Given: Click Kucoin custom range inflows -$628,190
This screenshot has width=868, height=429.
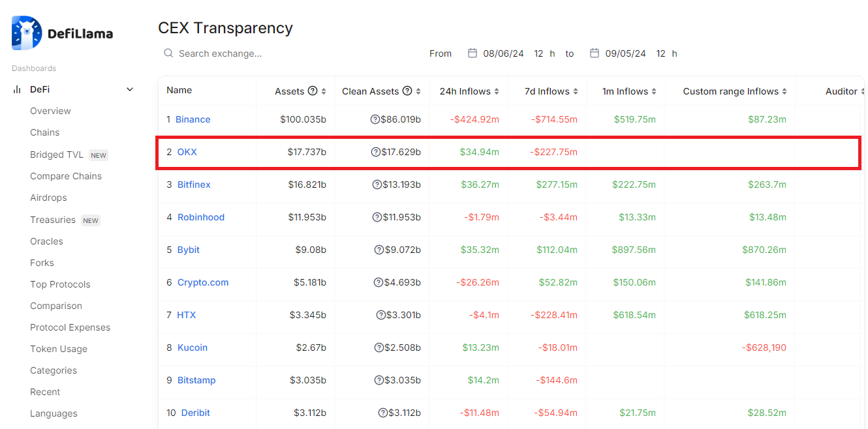Looking at the screenshot, I should pyautogui.click(x=764, y=348).
